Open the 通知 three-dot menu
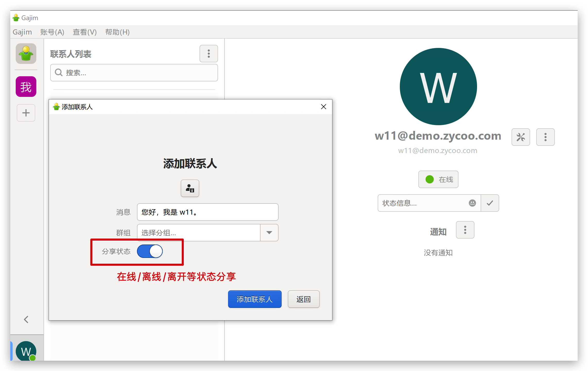 [x=465, y=230]
